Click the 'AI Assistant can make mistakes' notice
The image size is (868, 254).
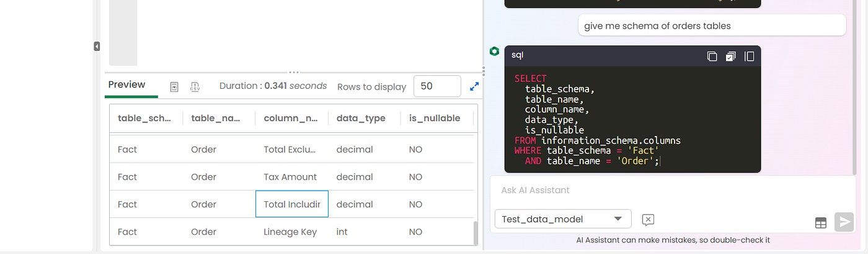pos(673,240)
